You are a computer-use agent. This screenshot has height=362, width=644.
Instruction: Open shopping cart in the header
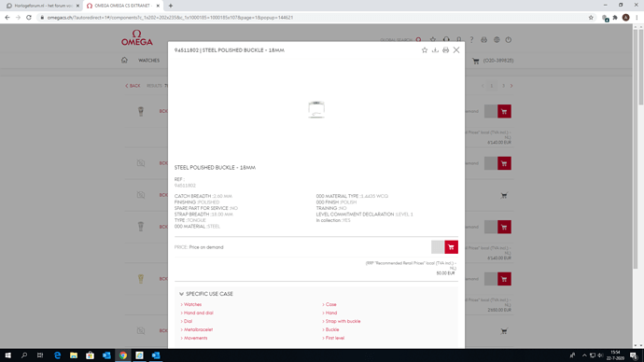[x=476, y=61]
